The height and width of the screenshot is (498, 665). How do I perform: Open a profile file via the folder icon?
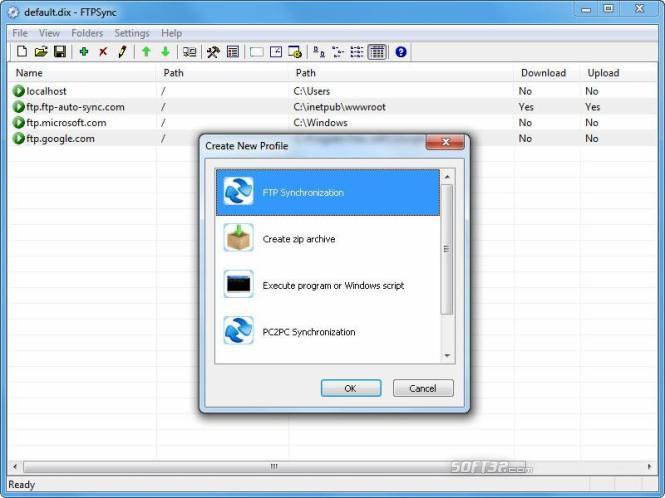coord(41,52)
